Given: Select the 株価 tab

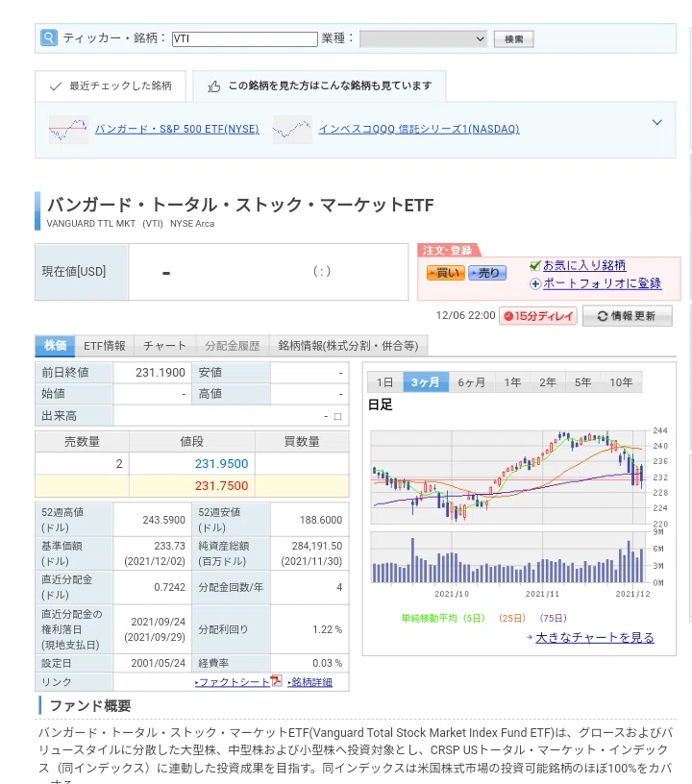Looking at the screenshot, I should pos(55,346).
